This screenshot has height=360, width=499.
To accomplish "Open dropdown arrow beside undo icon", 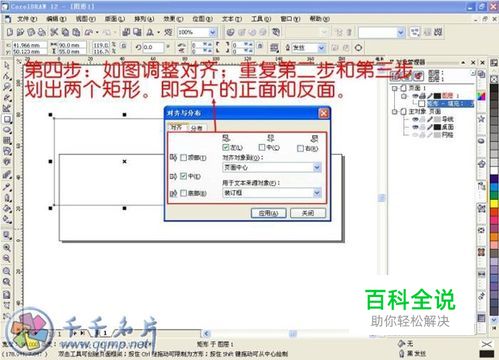I will coord(97,32).
